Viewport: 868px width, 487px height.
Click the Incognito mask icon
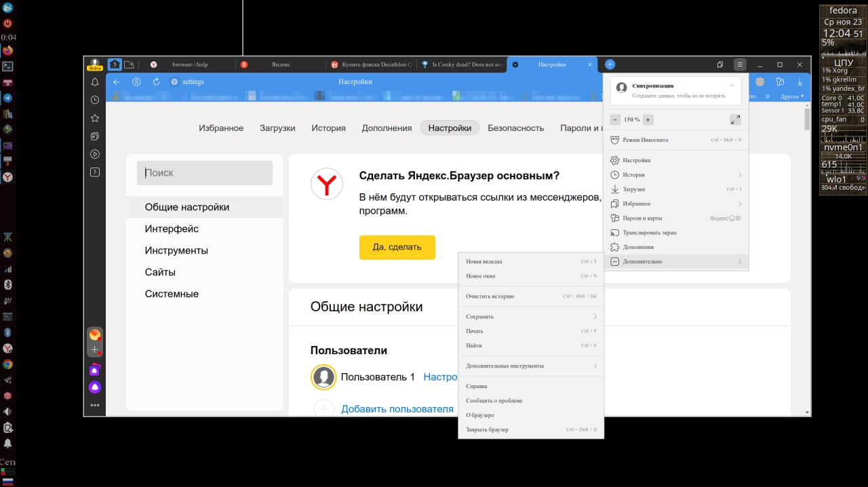coord(615,140)
